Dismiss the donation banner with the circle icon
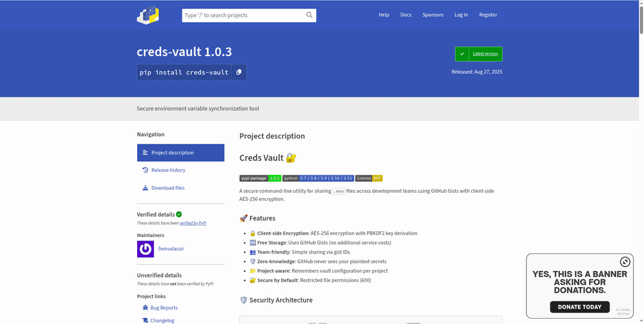 (x=625, y=262)
